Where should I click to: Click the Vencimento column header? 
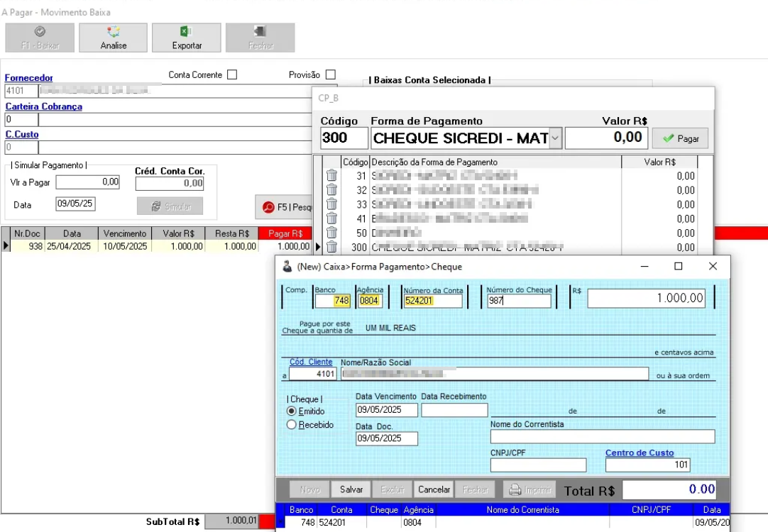tap(125, 233)
